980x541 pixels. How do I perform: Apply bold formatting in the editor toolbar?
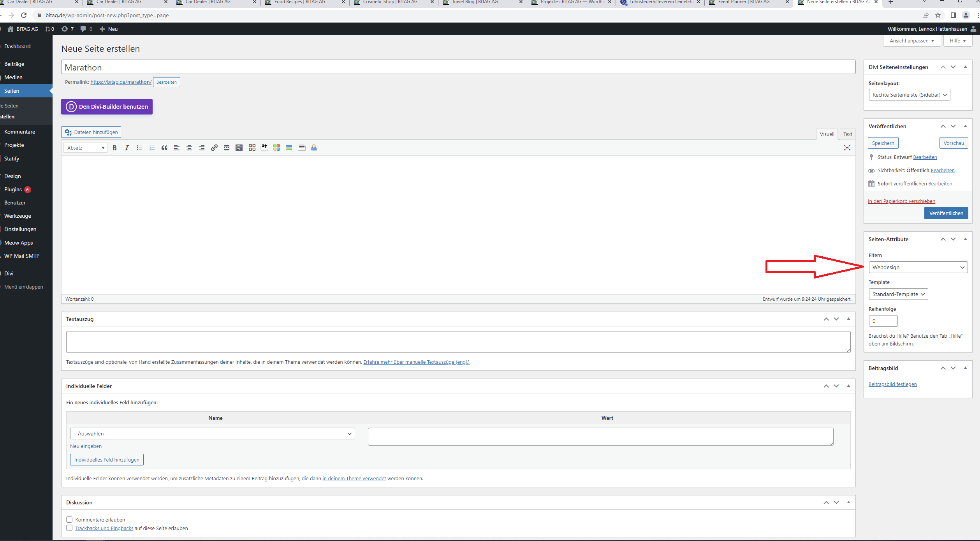click(x=114, y=148)
